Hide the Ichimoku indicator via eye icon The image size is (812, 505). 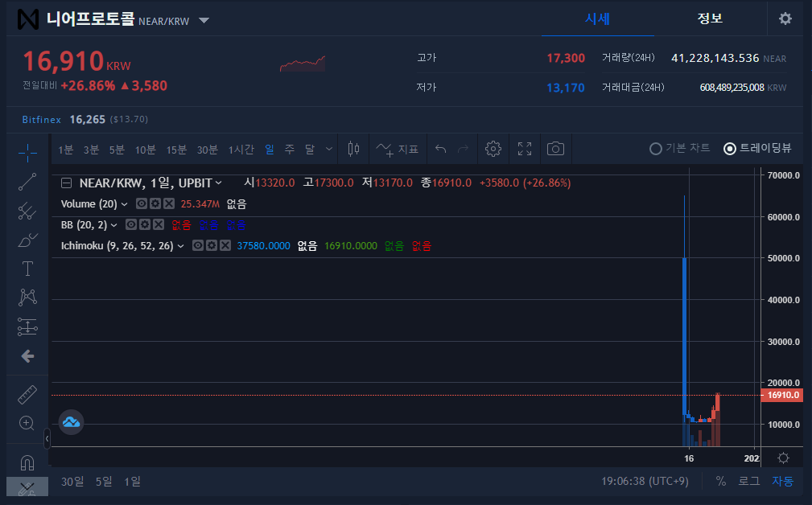point(198,245)
